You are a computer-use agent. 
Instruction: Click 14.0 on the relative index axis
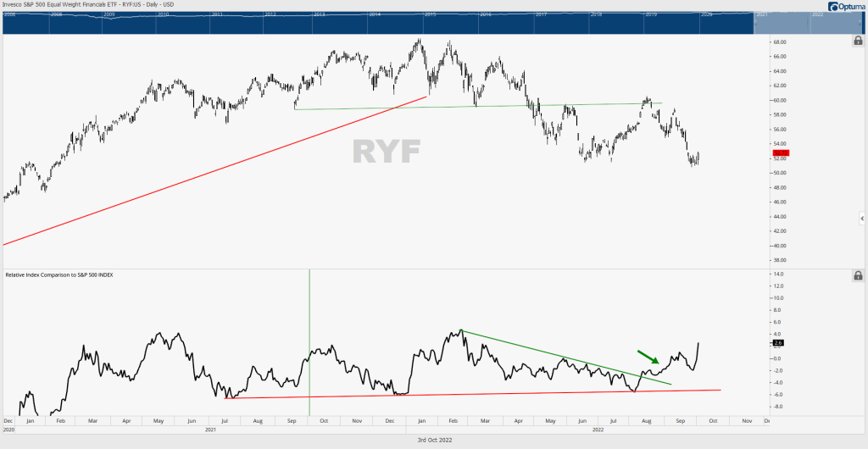point(779,274)
